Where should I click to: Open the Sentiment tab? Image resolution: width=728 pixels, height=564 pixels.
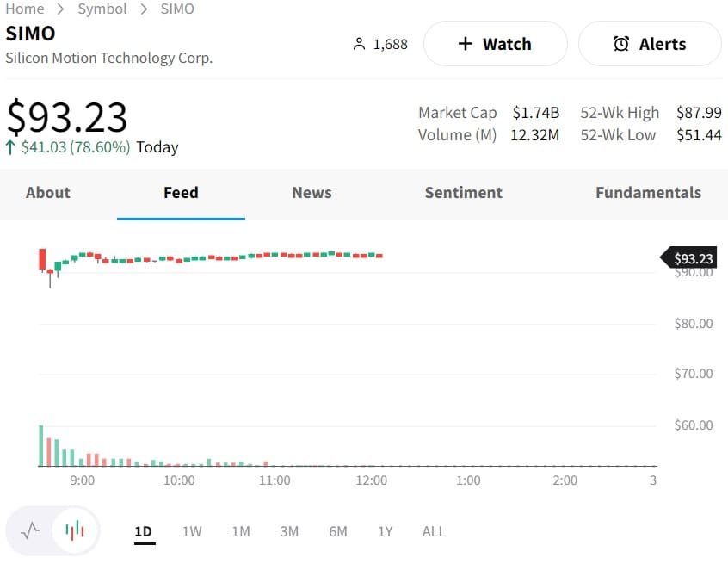pos(463,193)
